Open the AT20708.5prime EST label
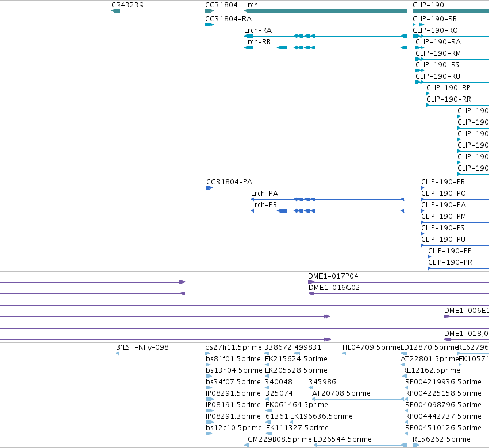The height and width of the screenshot is (448, 489). pyautogui.click(x=341, y=393)
